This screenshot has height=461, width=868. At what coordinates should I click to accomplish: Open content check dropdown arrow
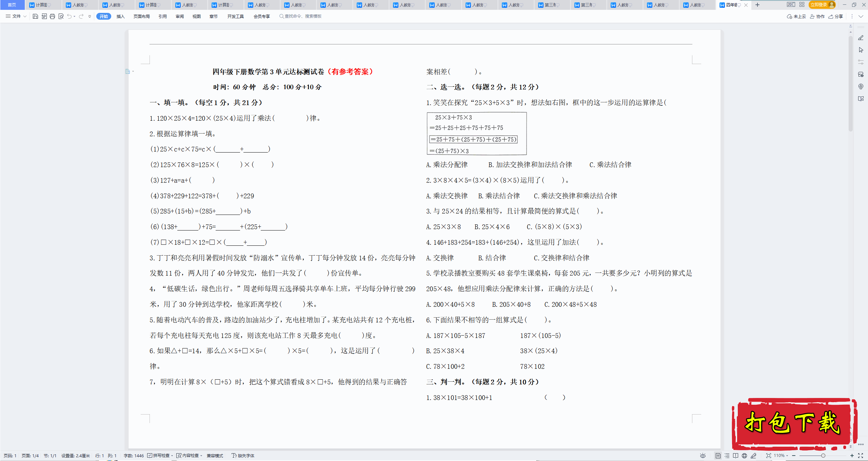(201, 456)
